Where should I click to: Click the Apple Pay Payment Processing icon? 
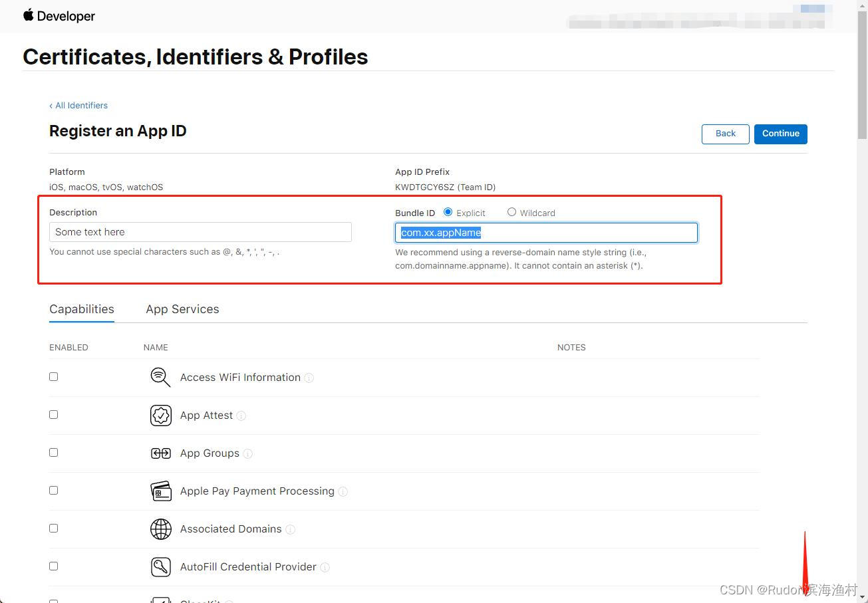coord(160,491)
